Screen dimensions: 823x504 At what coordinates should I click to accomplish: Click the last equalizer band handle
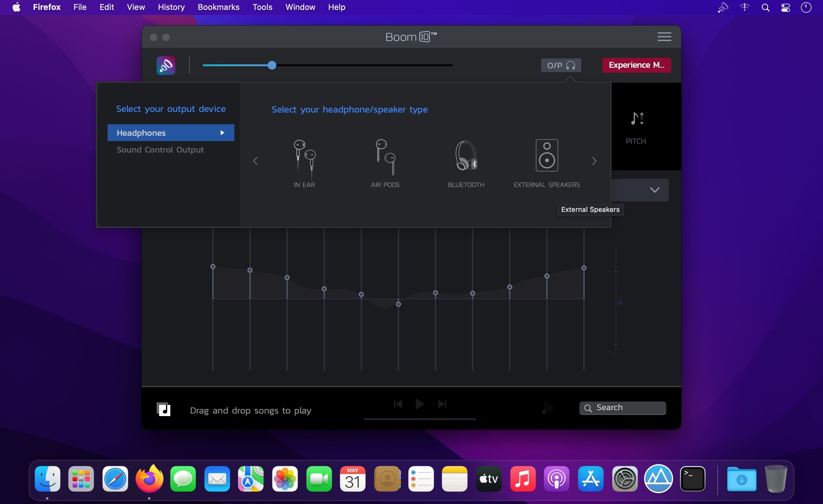(584, 268)
